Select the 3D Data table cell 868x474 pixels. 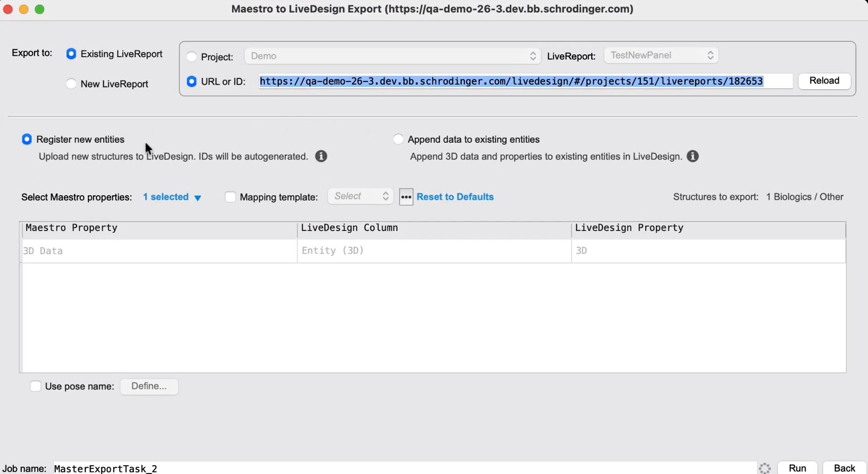pyautogui.click(x=160, y=251)
